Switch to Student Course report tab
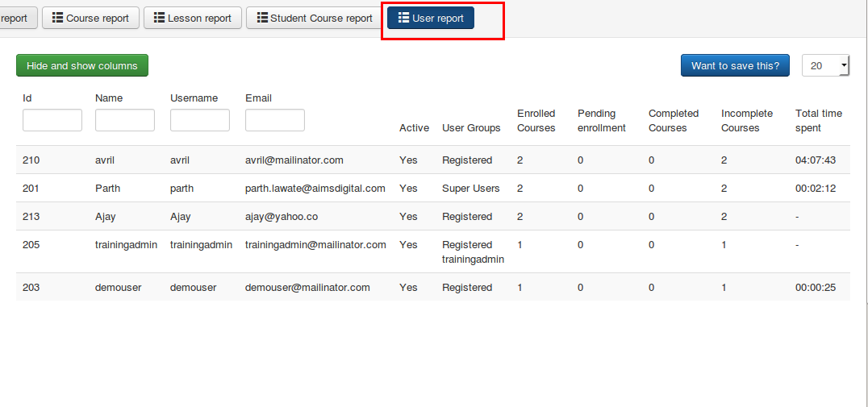Viewport: 868px width, 407px height. tap(315, 18)
